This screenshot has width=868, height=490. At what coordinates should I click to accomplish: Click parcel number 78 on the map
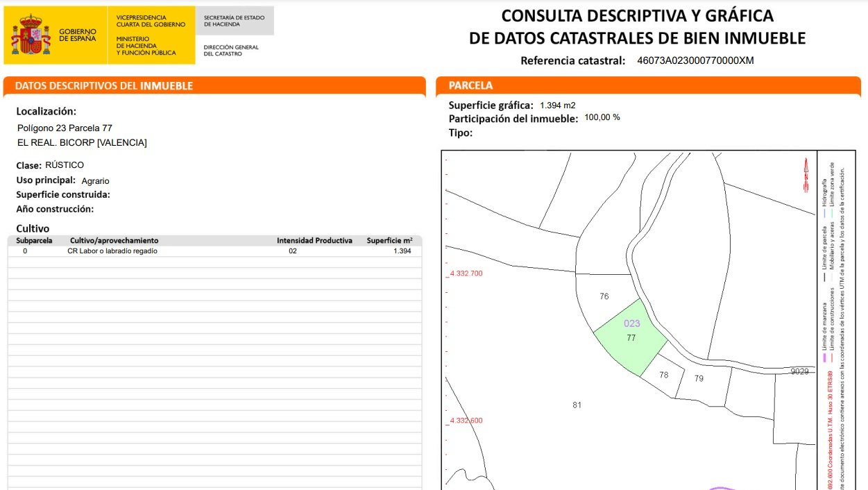coord(664,375)
